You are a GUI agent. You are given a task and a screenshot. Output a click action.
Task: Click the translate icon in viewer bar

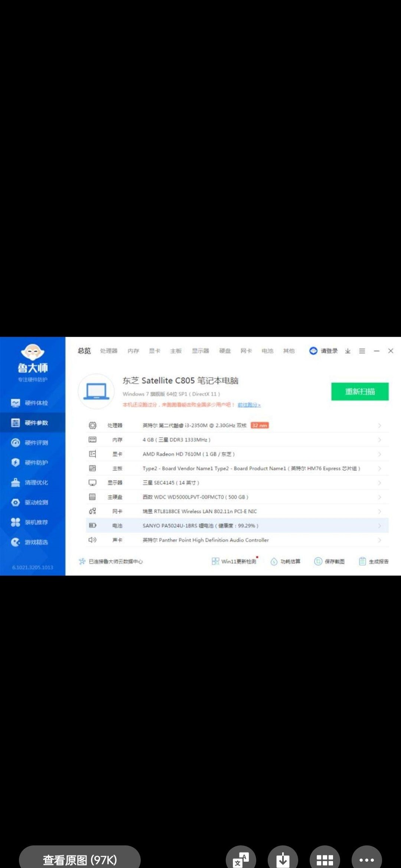pos(241,859)
